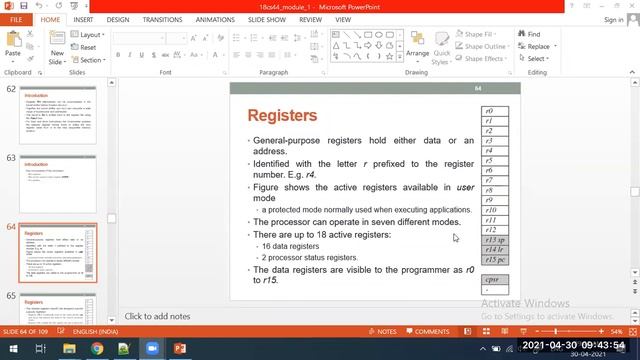This screenshot has width=640, height=360.
Task: Fit slide to current window icon
Action: pyautogui.click(x=633, y=331)
